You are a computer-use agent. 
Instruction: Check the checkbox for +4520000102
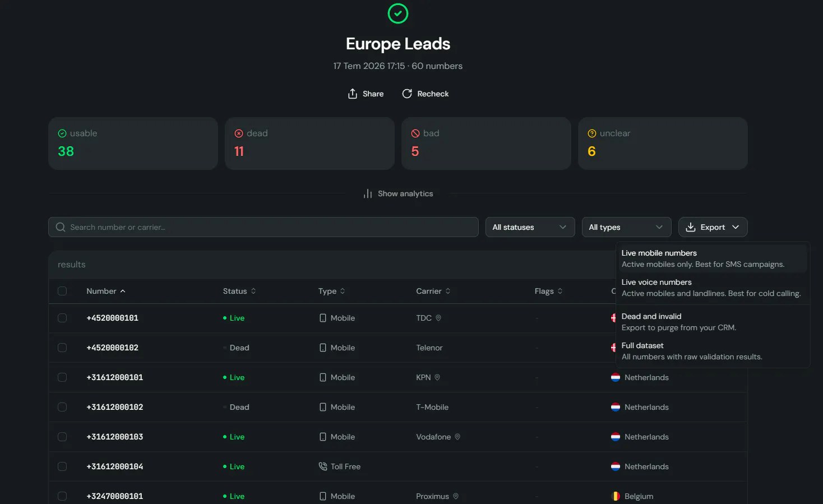(x=62, y=348)
